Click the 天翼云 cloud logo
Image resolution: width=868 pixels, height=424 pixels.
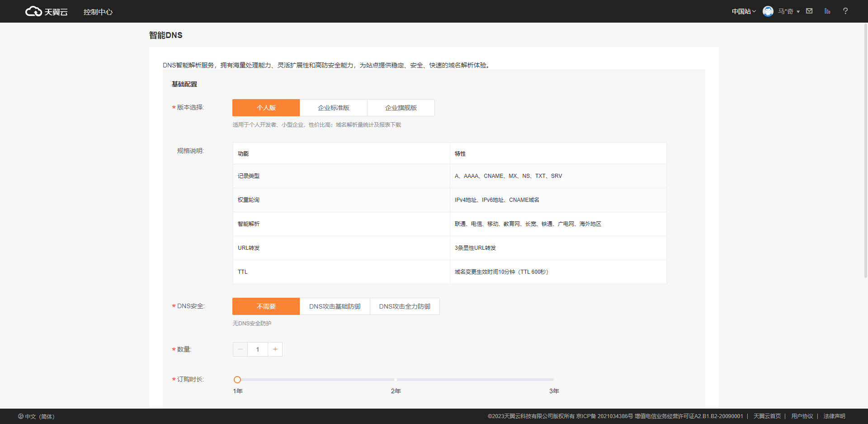click(46, 11)
